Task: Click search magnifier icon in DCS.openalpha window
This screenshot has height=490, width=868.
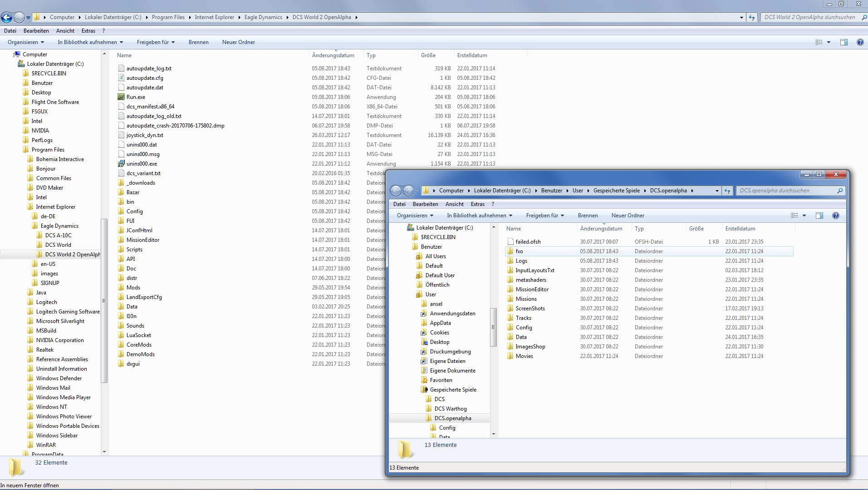Action: pos(840,191)
